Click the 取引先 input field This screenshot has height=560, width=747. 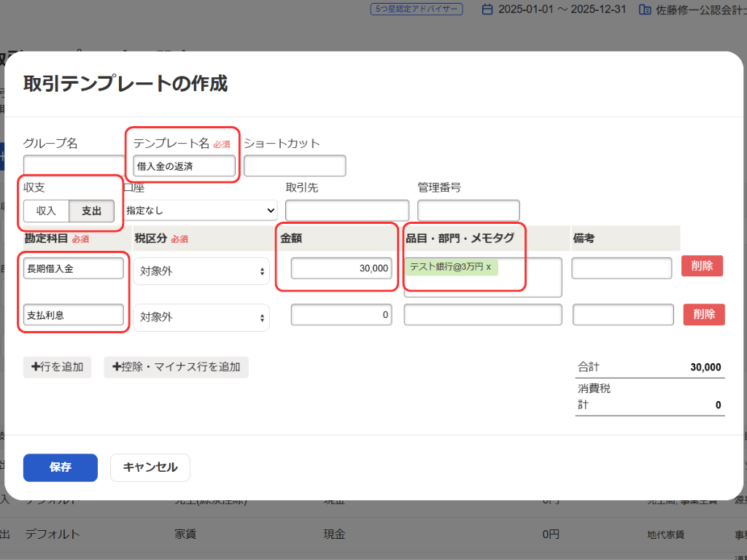tap(347, 211)
